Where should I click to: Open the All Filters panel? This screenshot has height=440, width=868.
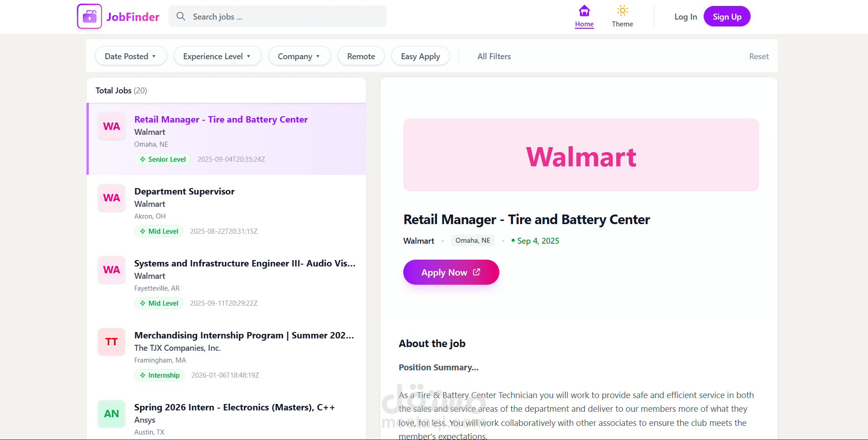tap(494, 56)
